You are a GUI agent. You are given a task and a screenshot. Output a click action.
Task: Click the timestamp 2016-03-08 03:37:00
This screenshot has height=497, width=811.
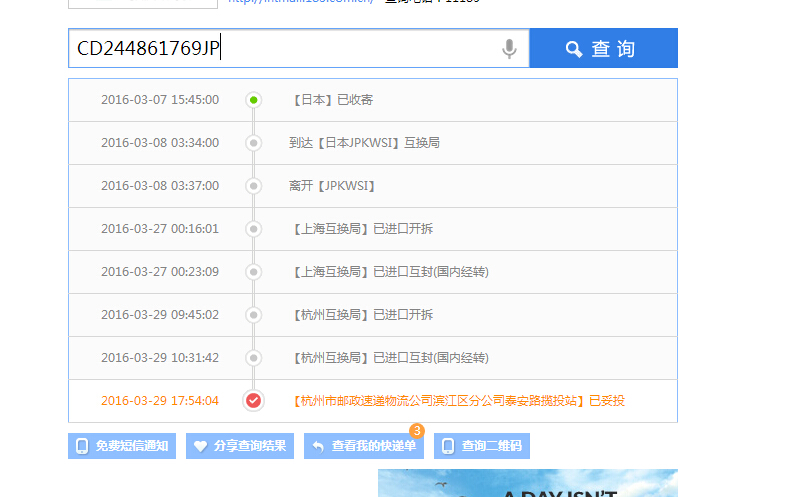click(x=160, y=186)
